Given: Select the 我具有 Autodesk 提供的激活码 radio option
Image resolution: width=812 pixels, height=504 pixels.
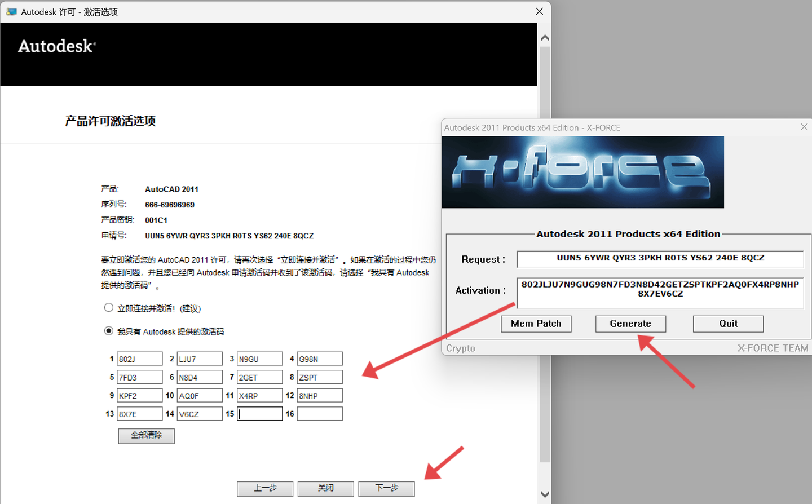Looking at the screenshot, I should coord(109,331).
